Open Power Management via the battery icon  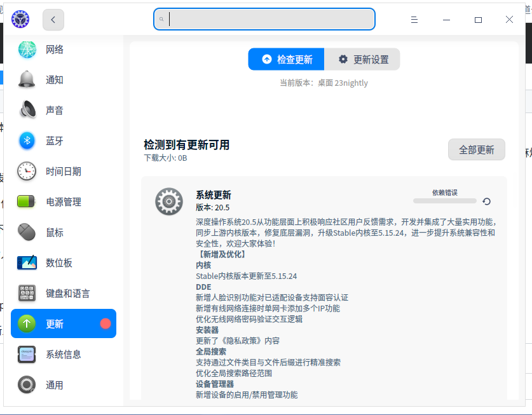pyautogui.click(x=26, y=201)
